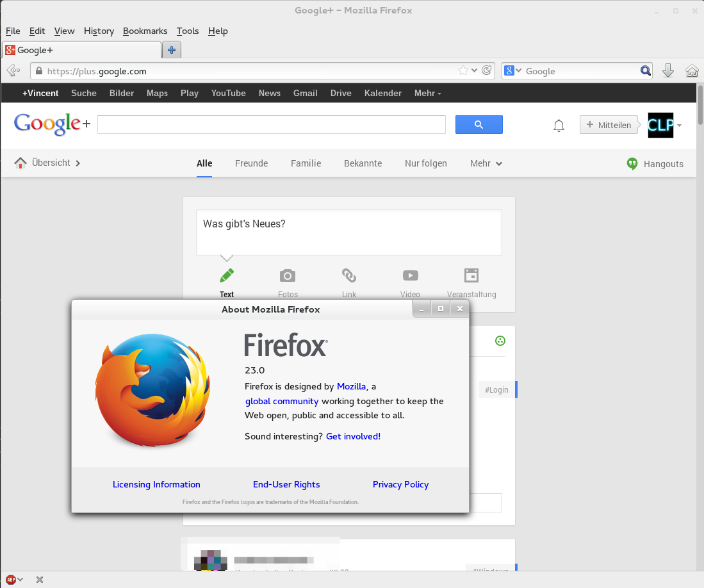
Task: Expand the Mehr dropdown in black bar
Action: coord(427,94)
